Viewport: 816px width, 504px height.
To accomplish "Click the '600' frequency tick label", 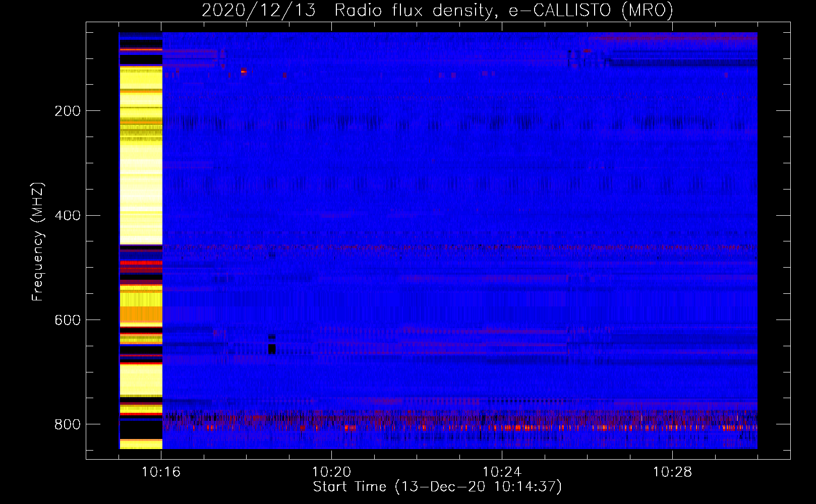I will pos(68,321).
